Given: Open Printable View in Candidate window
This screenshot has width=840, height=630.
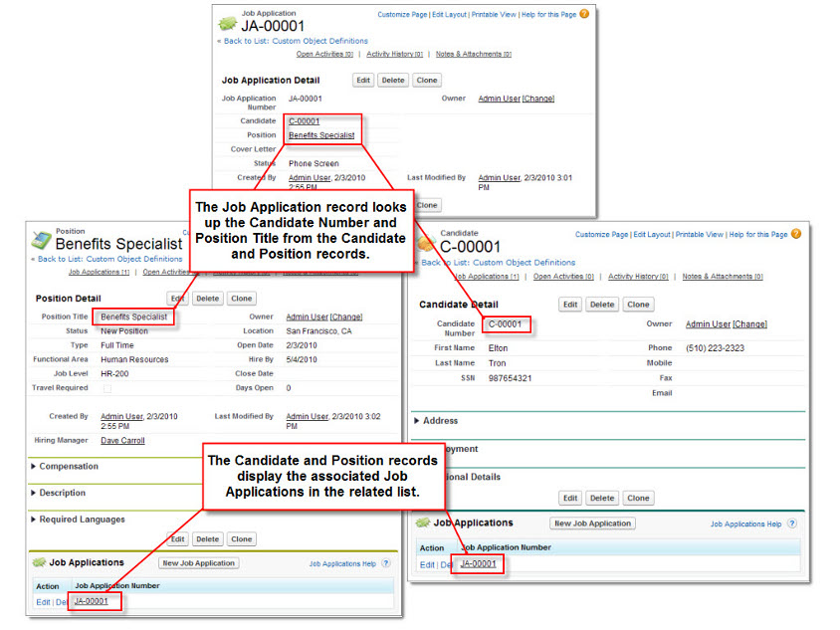Looking at the screenshot, I should (x=700, y=234).
